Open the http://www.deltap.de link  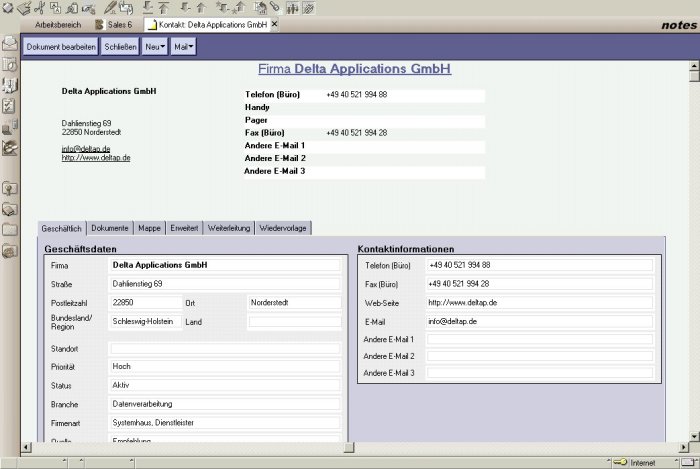96,158
